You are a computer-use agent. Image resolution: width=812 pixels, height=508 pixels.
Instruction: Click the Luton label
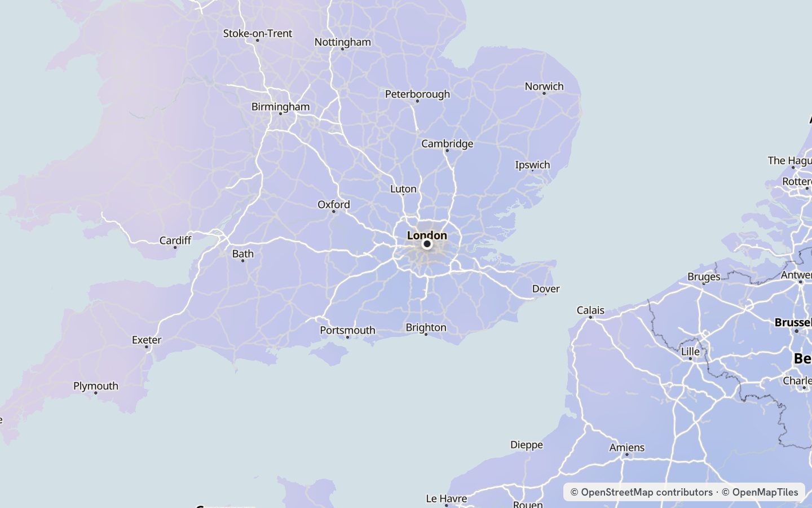click(403, 189)
